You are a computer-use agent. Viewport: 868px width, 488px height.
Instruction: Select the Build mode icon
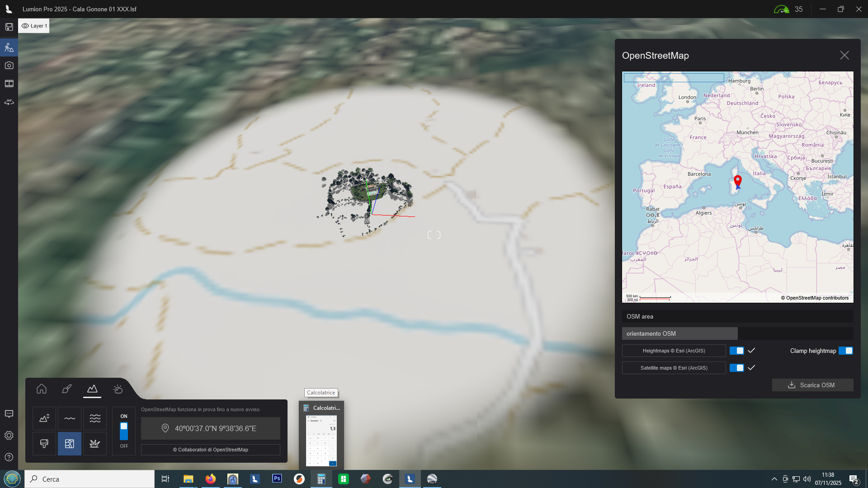point(9,47)
